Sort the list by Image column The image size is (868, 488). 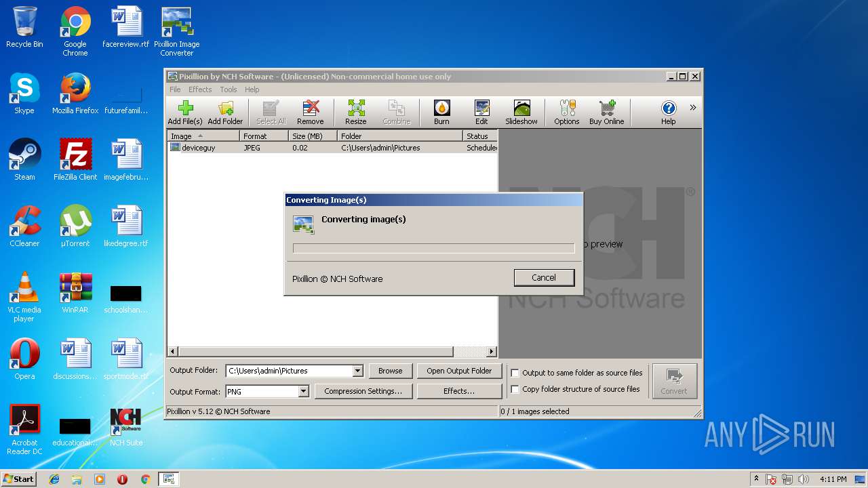(x=203, y=136)
